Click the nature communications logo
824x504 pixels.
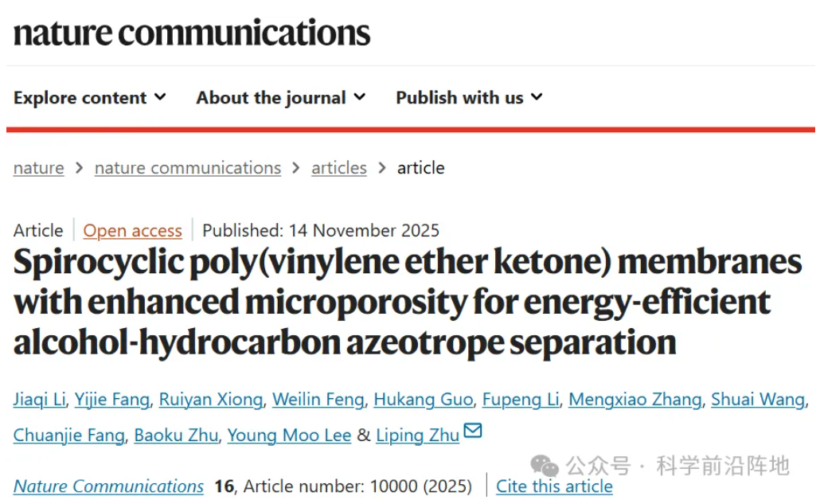[x=192, y=33]
